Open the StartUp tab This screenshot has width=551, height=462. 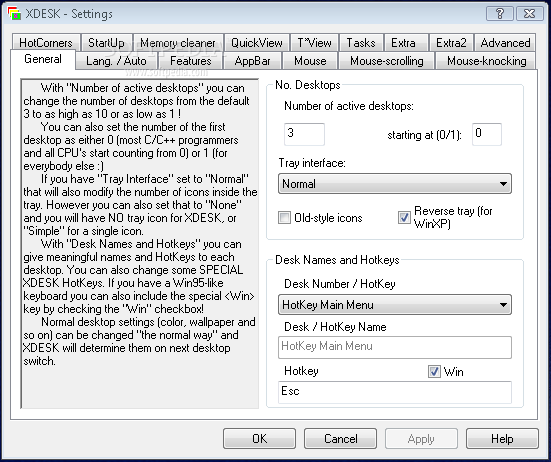coord(106,43)
